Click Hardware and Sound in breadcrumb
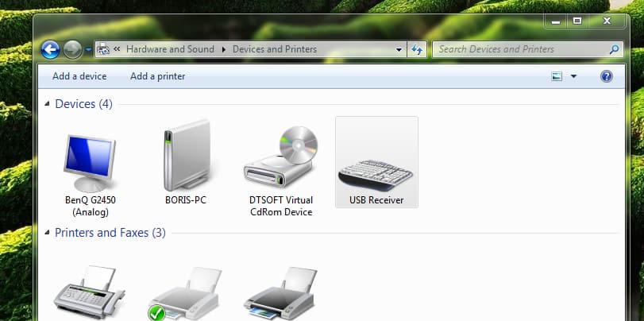 coord(169,49)
